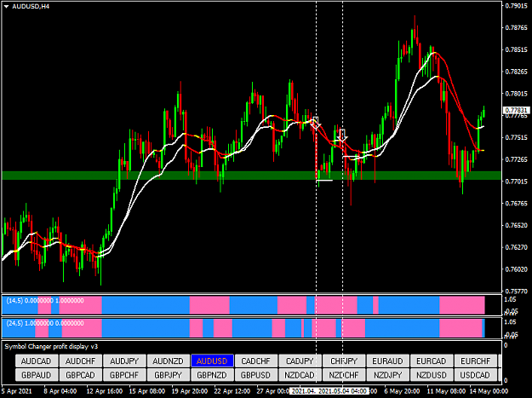
Task: Load the EURAUD chart
Action: (387, 361)
